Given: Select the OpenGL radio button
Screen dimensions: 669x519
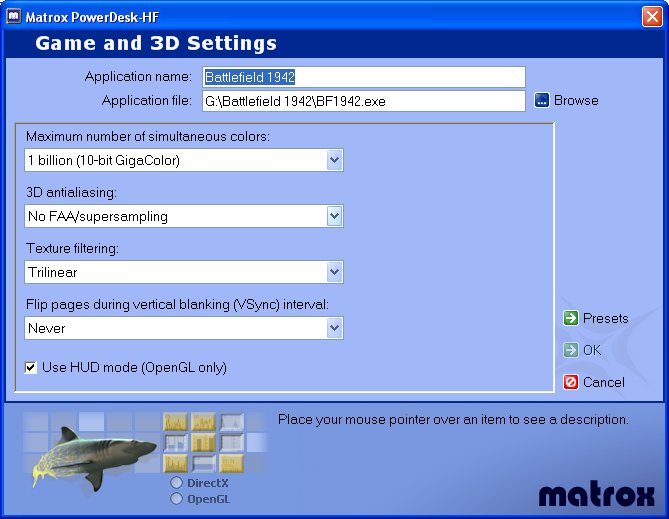Looking at the screenshot, I should 176,499.
